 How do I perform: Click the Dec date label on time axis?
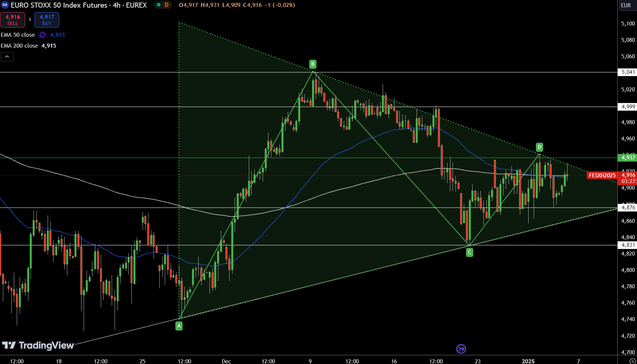pos(226,361)
